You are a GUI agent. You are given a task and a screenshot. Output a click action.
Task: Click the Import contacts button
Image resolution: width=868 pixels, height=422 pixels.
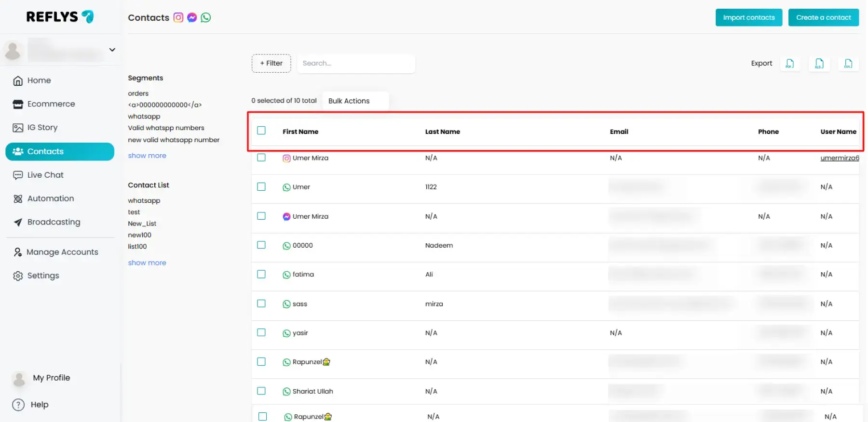point(748,17)
